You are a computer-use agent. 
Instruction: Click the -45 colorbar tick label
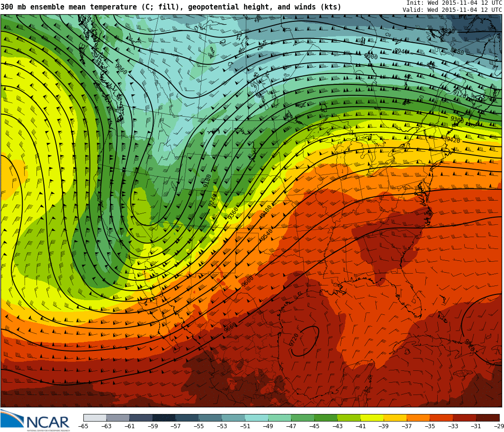(x=315, y=426)
